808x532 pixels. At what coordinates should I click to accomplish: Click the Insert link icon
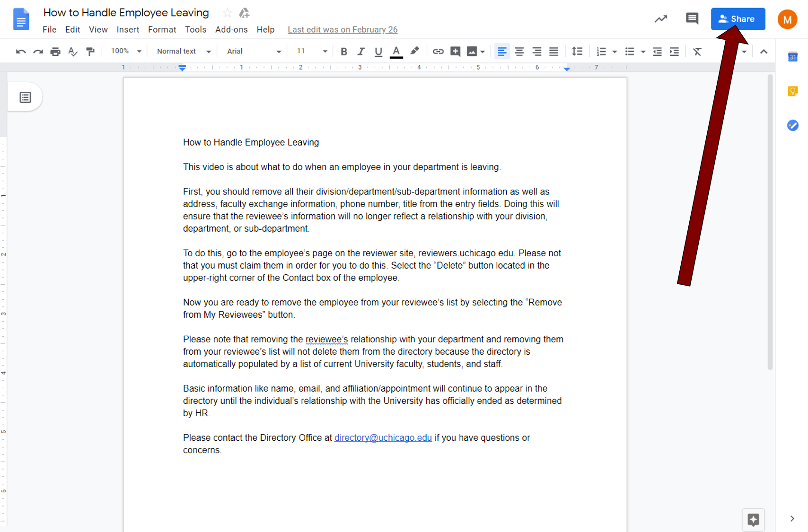(x=438, y=52)
